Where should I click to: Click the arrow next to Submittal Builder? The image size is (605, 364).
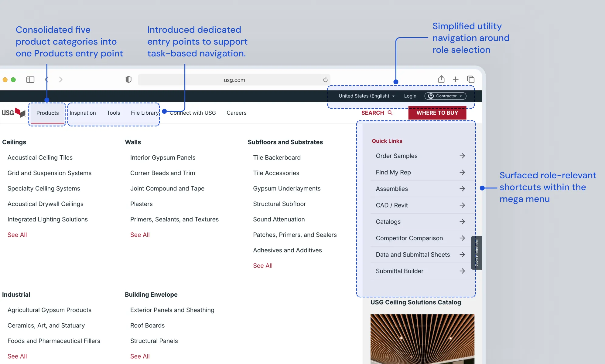click(x=462, y=271)
